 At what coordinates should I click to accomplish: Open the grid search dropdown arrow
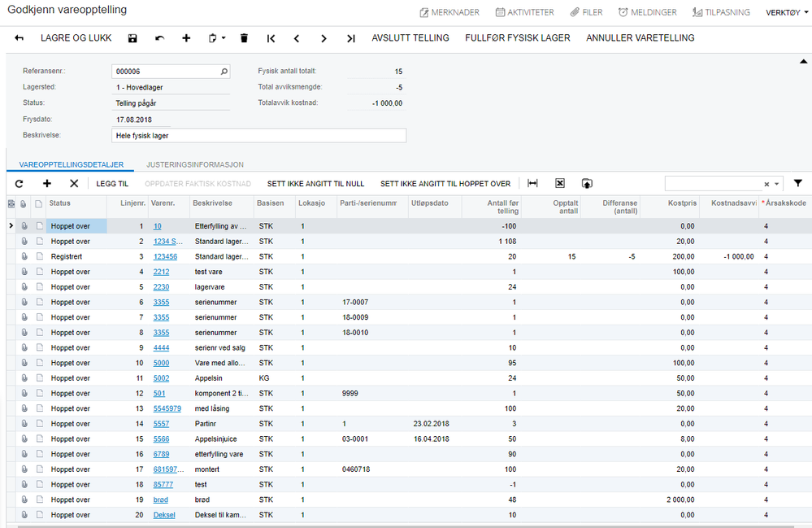pos(777,185)
